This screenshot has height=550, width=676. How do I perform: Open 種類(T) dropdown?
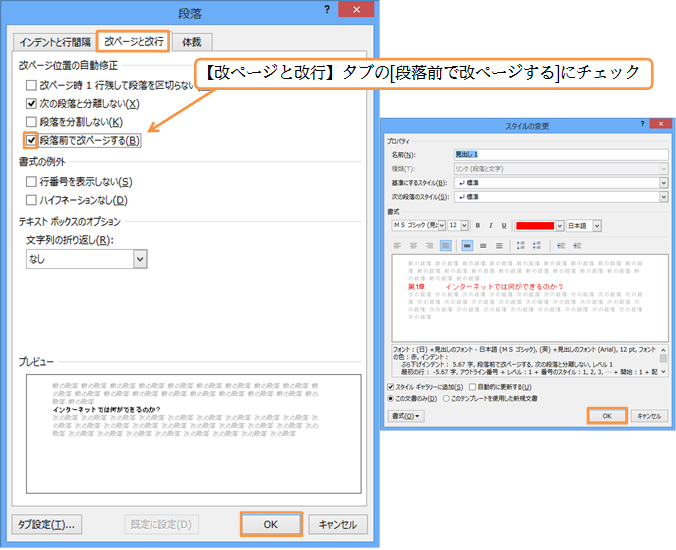pyautogui.click(x=664, y=169)
